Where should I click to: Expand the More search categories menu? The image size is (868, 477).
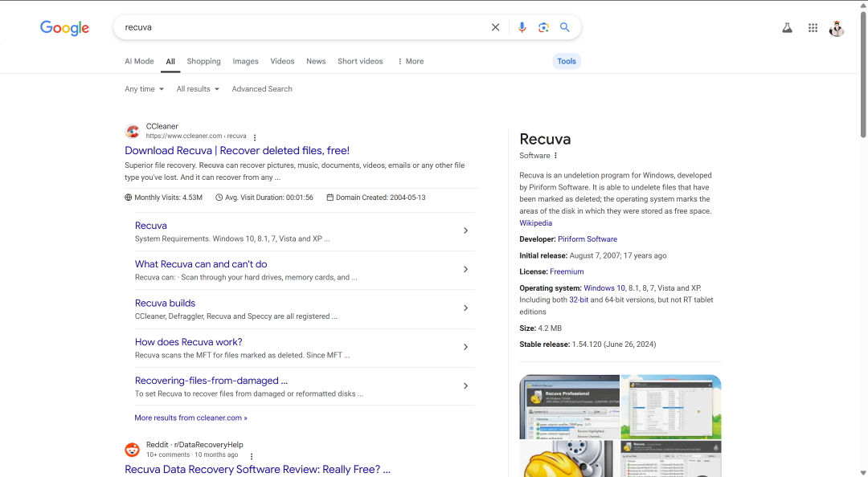pyautogui.click(x=410, y=61)
